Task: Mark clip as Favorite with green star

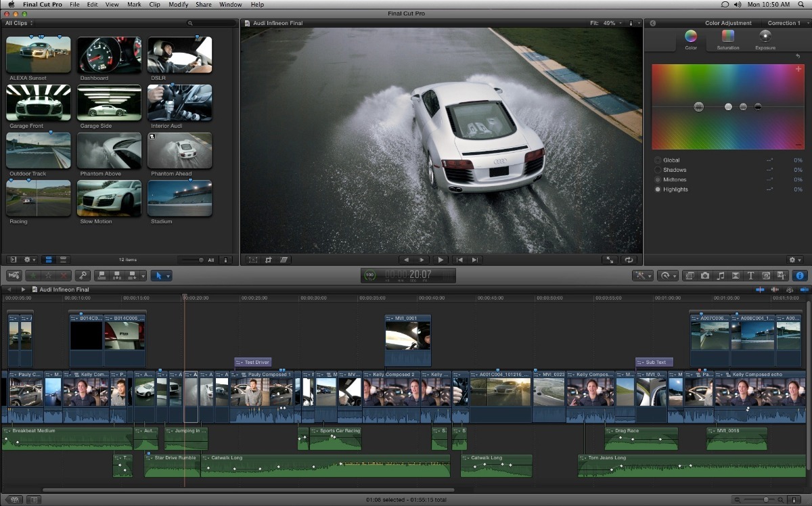Action: click(x=33, y=276)
